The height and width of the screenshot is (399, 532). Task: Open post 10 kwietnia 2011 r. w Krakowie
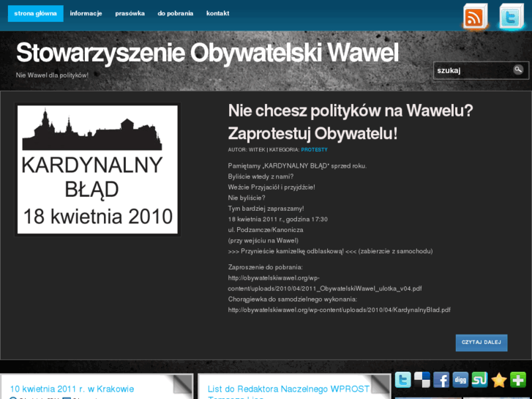(x=72, y=389)
